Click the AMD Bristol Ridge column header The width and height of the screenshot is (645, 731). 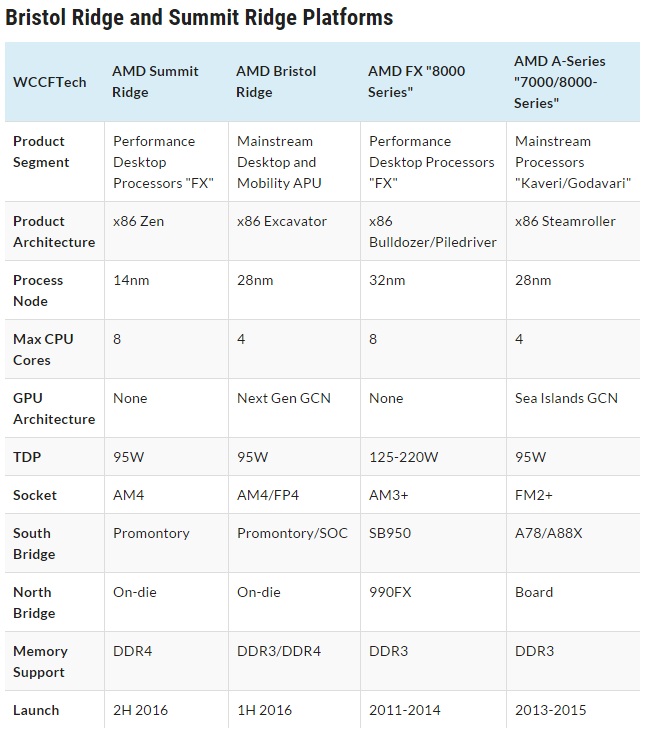(276, 81)
